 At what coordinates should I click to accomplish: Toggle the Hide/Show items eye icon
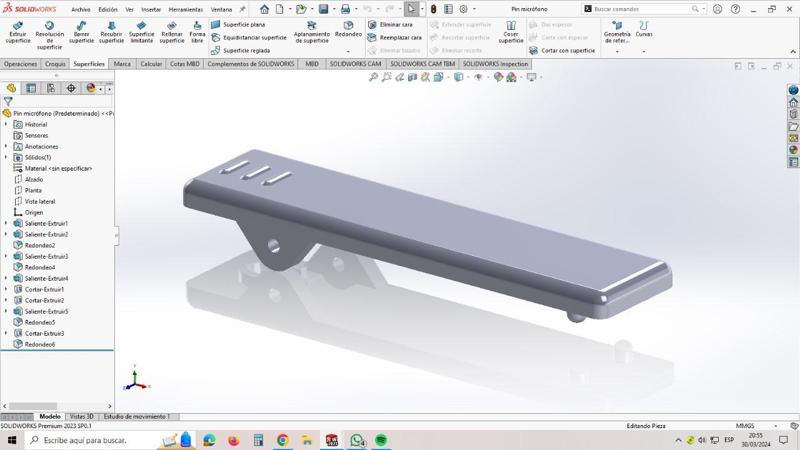point(478,77)
